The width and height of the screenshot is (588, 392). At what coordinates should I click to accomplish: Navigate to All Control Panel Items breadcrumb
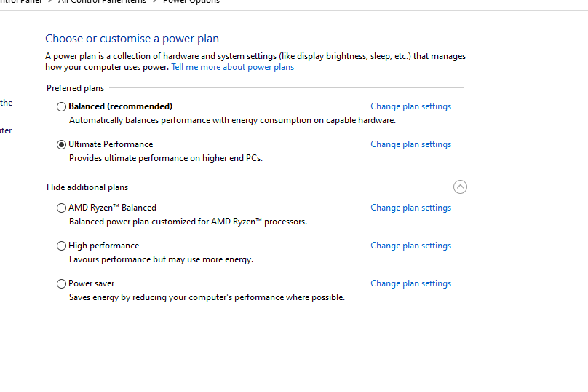tap(102, 2)
